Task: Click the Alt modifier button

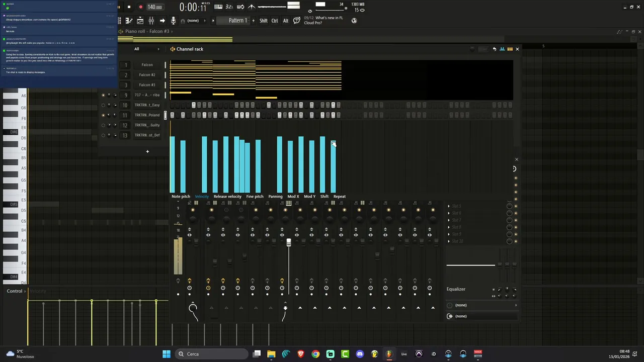Action: (286, 21)
